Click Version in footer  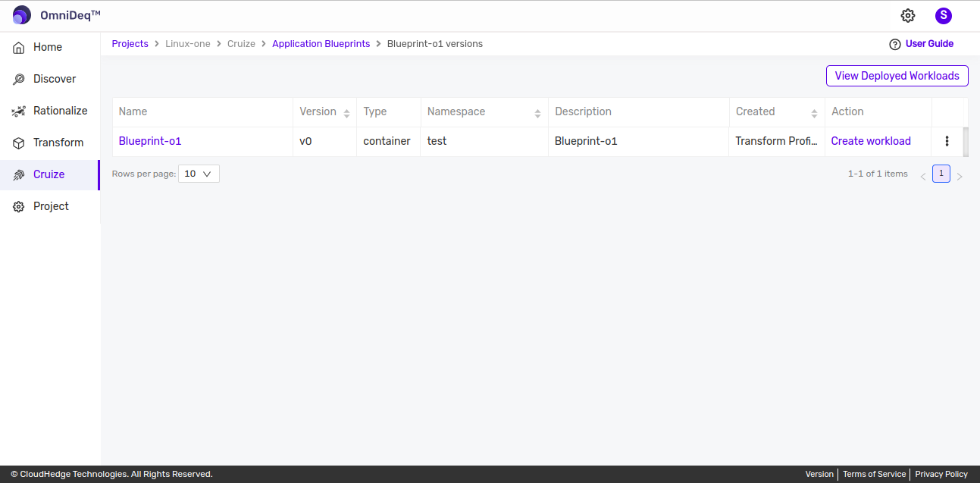pyautogui.click(x=819, y=474)
